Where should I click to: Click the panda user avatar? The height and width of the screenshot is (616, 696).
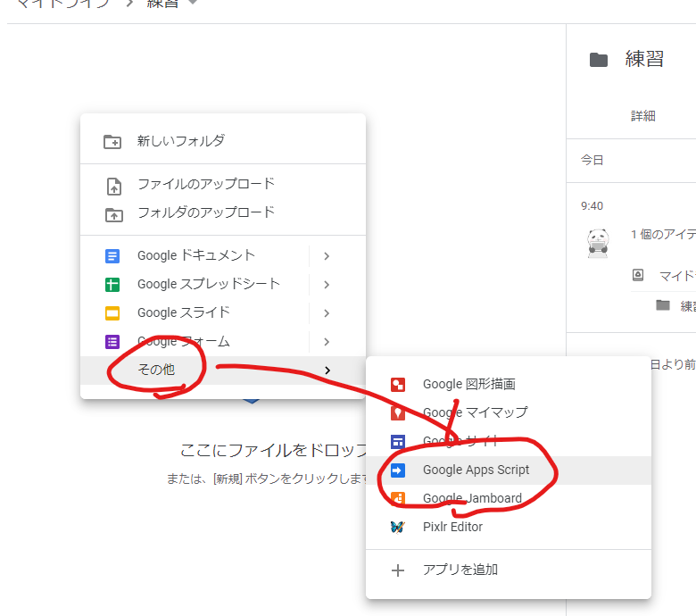click(x=598, y=243)
